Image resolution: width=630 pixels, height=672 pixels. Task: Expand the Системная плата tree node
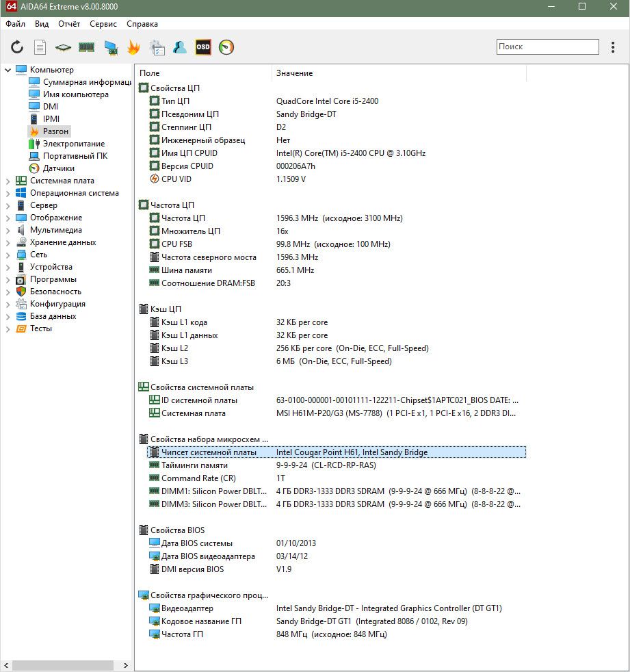point(8,181)
